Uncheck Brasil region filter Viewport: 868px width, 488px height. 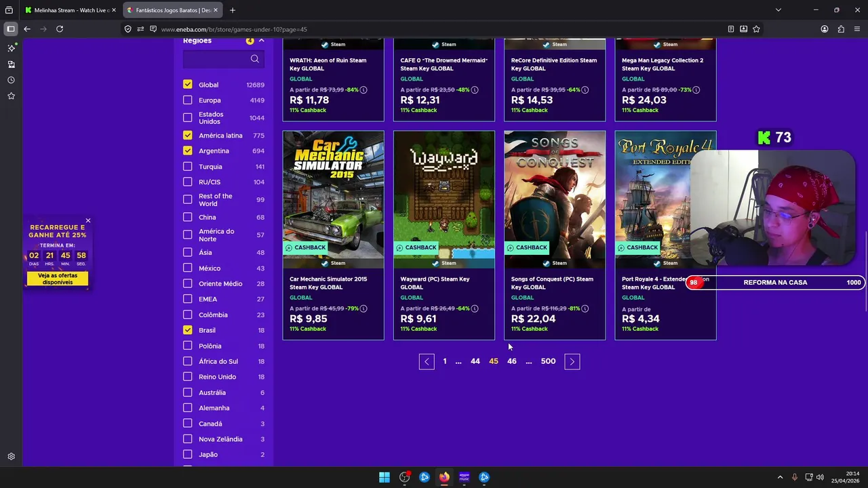(x=188, y=330)
